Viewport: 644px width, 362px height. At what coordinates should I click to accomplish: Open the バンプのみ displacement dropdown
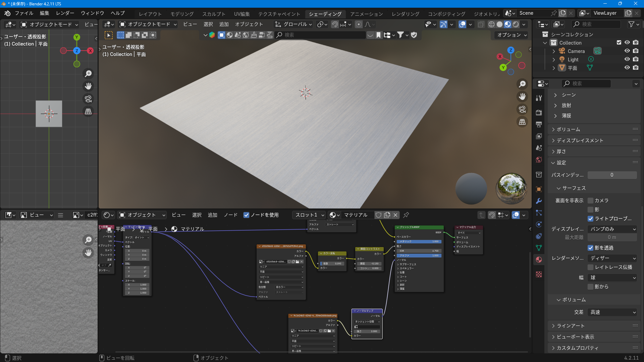(x=612, y=229)
